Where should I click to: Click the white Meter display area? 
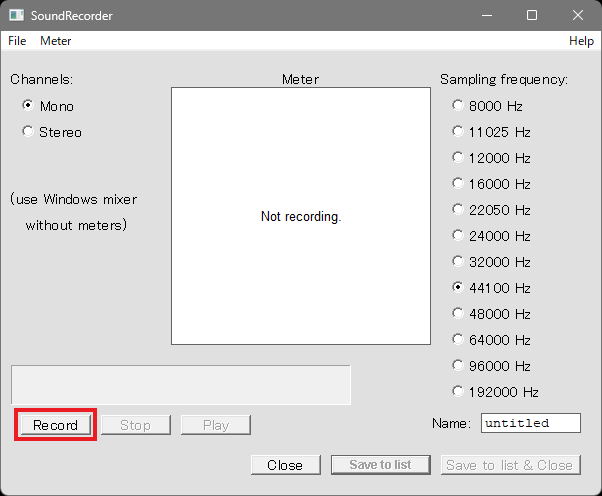coord(301,216)
